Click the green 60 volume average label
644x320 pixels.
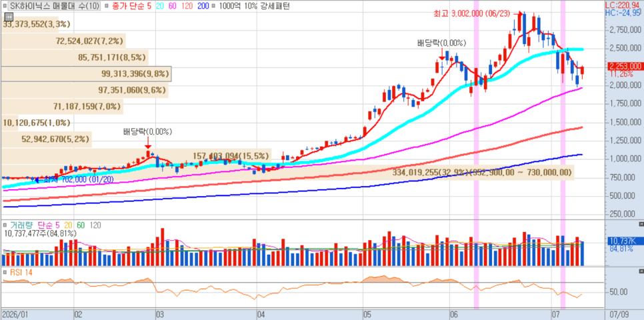pyautogui.click(x=81, y=225)
